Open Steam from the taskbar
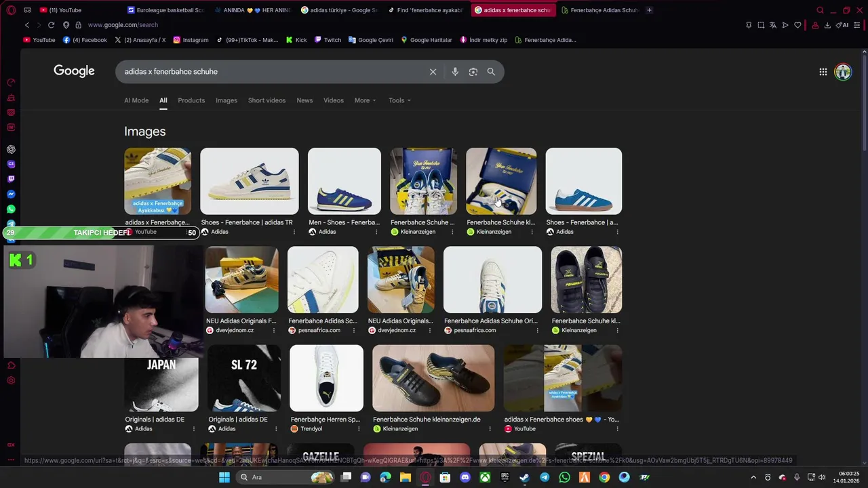The height and width of the screenshot is (488, 868). 524,477
